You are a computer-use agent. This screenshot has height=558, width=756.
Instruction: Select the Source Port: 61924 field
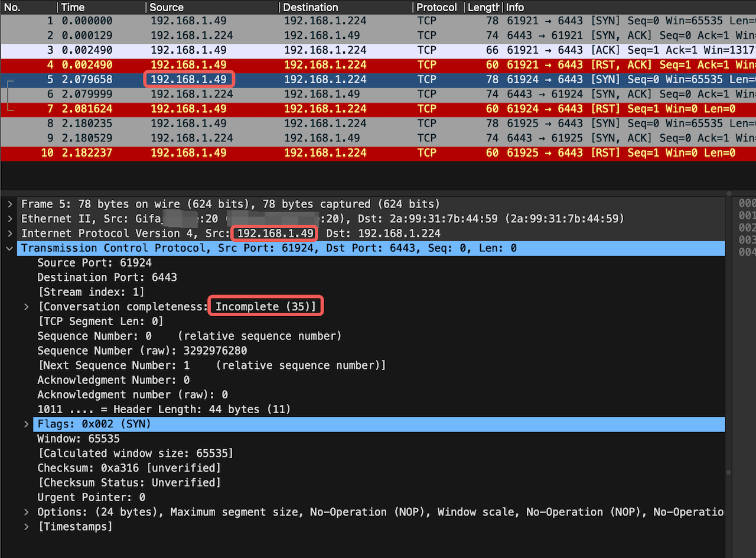94,262
